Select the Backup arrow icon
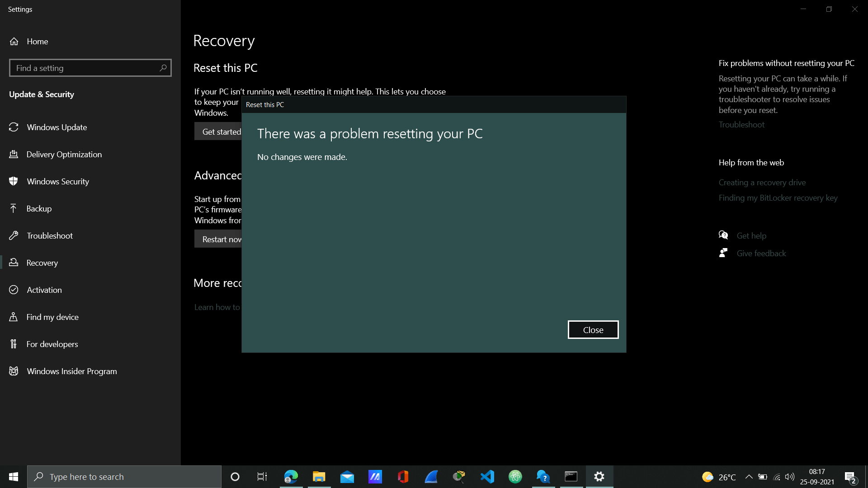Viewport: 868px width, 488px height. [14, 209]
